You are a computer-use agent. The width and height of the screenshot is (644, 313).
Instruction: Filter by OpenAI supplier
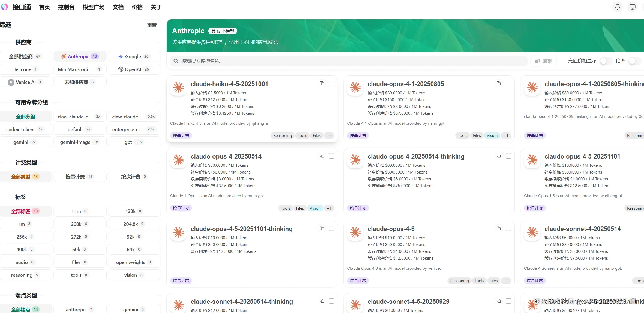point(134,69)
